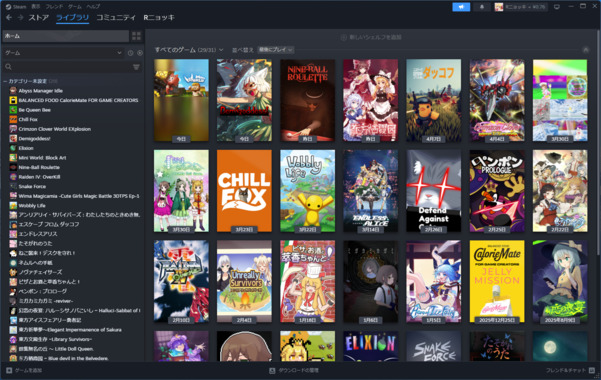Open the フレンド menu
This screenshot has width=601, height=380.
54,7
